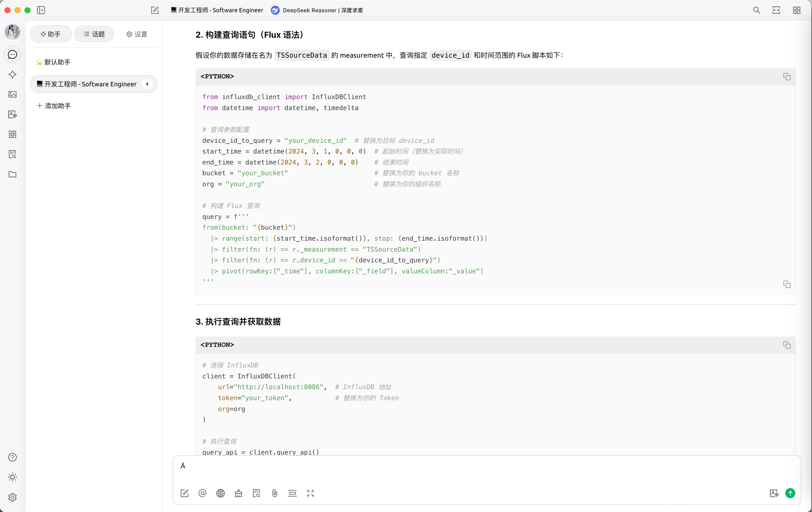Copy the second Python code block
Screen dimensions: 812x512
pyautogui.click(x=787, y=345)
